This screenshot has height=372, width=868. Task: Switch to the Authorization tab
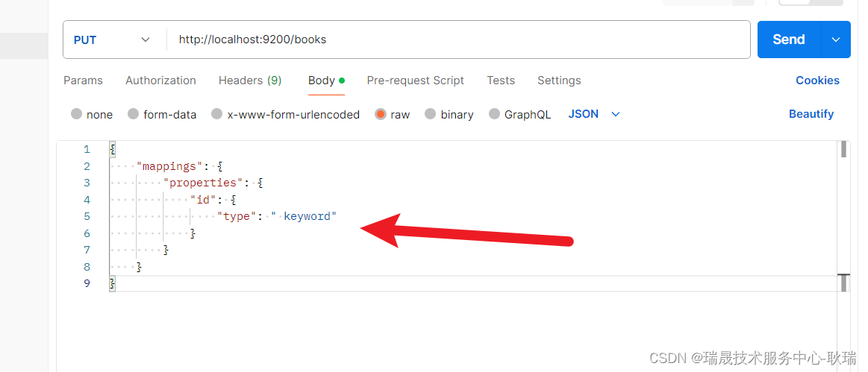[x=160, y=81]
